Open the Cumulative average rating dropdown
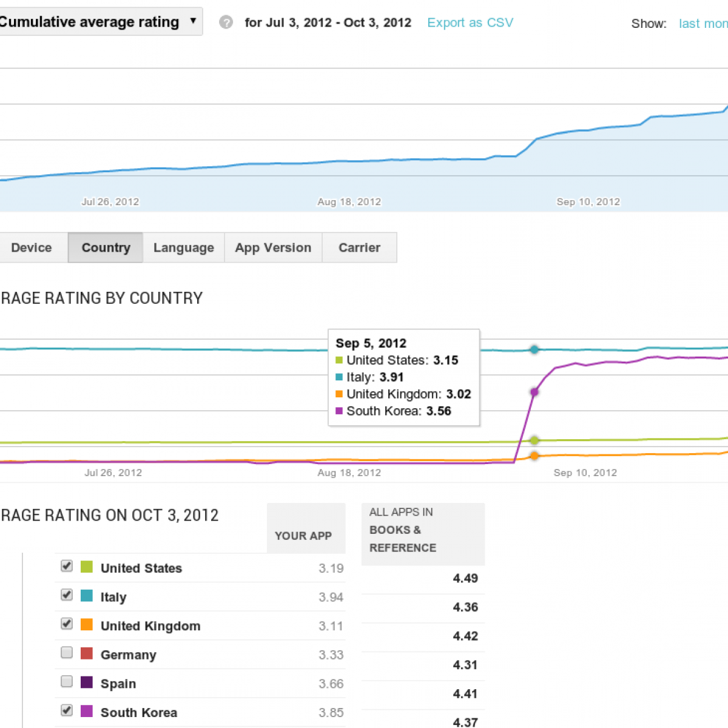The height and width of the screenshot is (728, 728). pos(98,22)
